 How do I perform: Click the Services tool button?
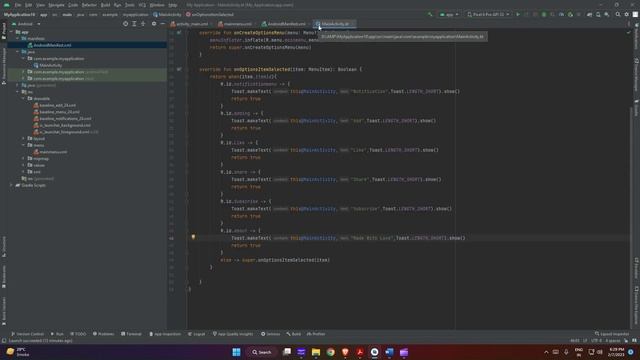pos(271,334)
